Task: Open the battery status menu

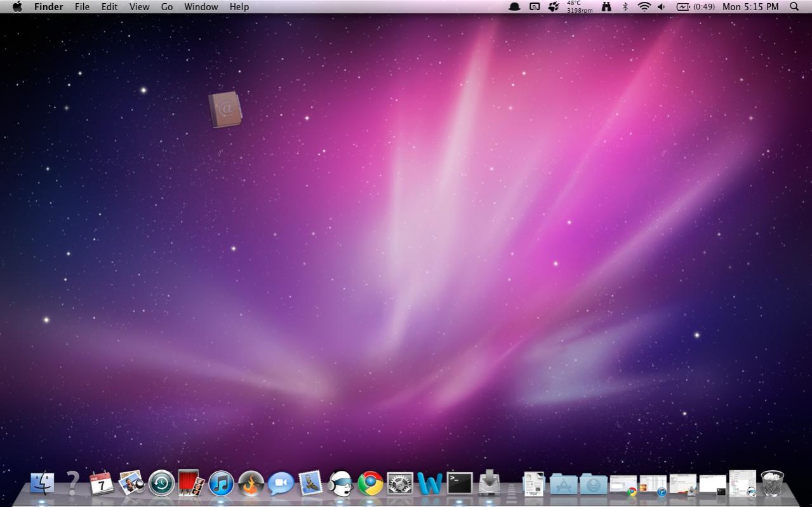Action: point(696,6)
